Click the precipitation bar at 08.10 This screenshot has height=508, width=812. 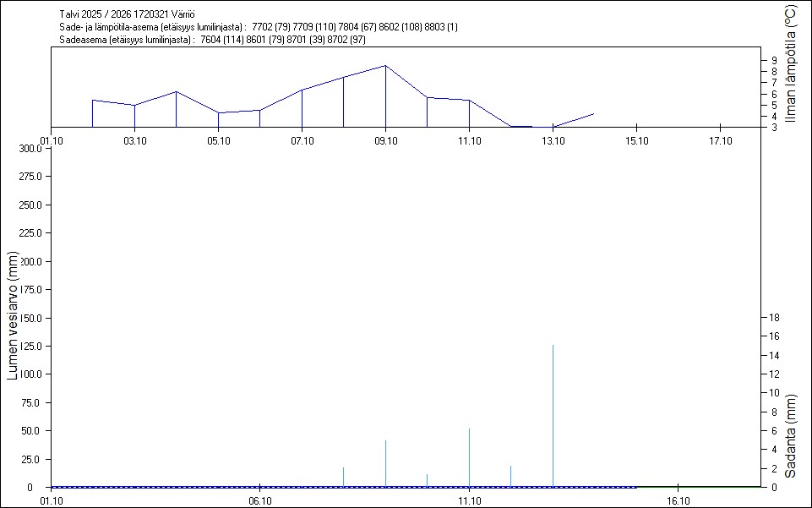(343, 477)
